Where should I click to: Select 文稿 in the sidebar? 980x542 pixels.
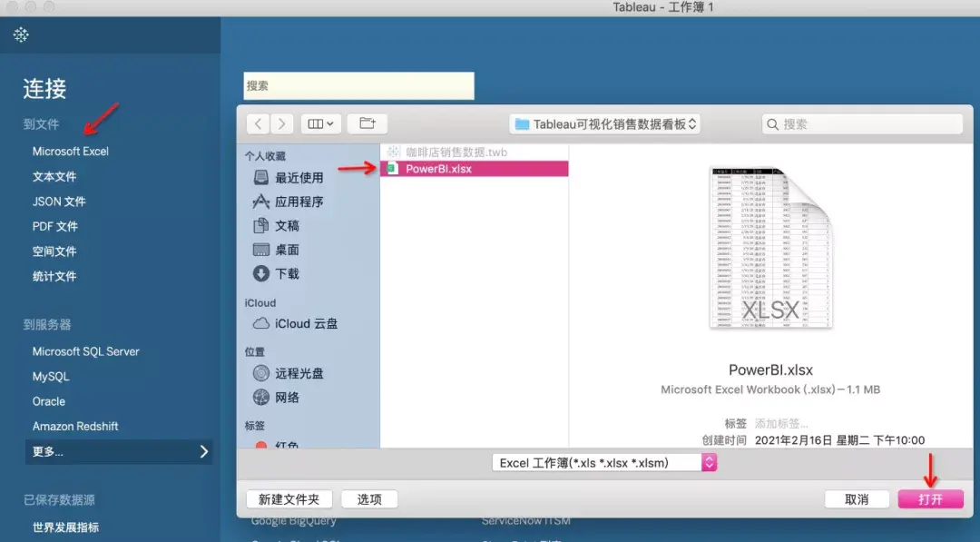pyautogui.click(x=276, y=225)
